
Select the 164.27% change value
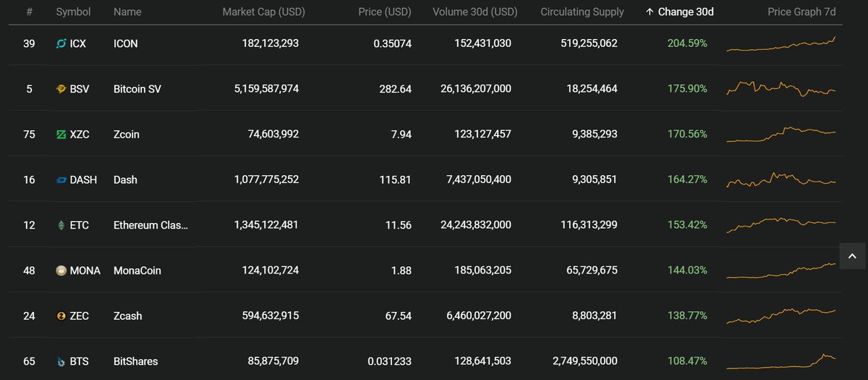click(687, 180)
